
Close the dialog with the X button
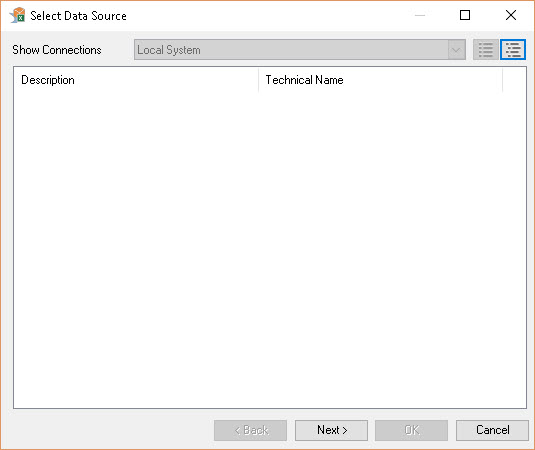coord(511,15)
